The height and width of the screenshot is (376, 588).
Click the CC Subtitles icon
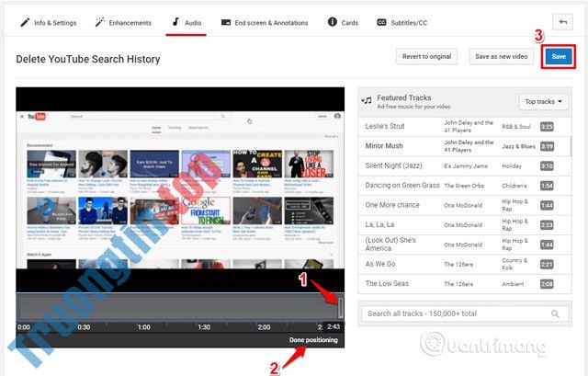coord(381,22)
